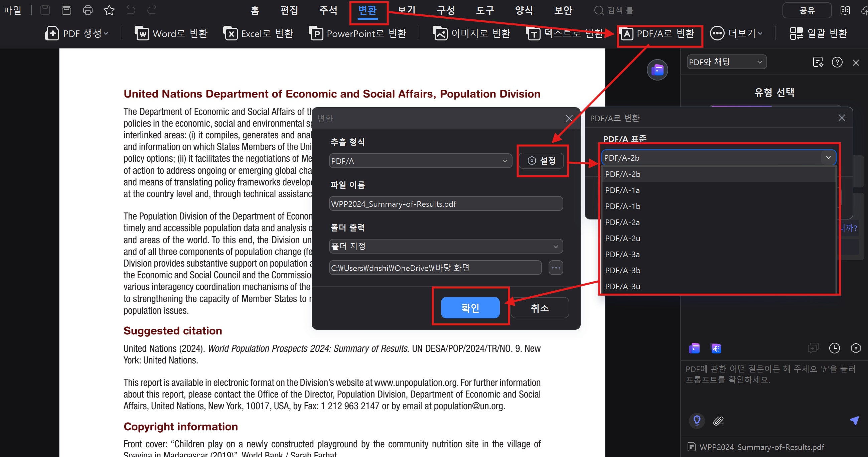868x457 pixels.
Task: Select PDF/A-2a option
Action: tap(719, 222)
